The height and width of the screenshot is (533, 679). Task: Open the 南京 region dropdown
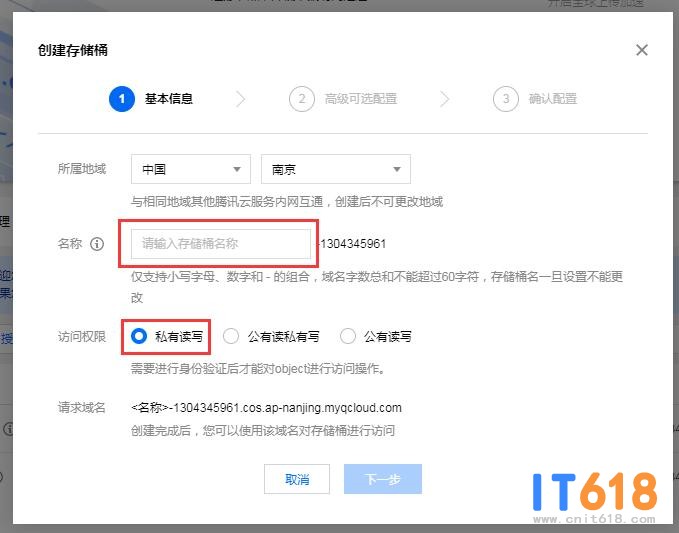[336, 169]
